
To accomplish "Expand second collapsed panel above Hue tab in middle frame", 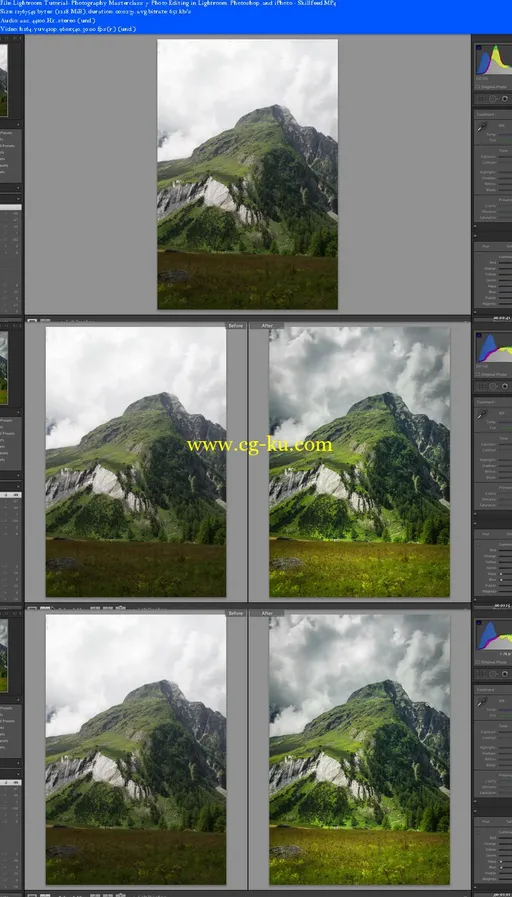I will pyautogui.click(x=475, y=523).
